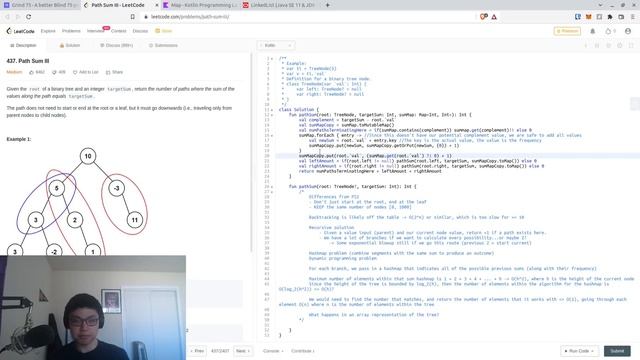Go to the Next problem
Viewport: 640px width, 360px height.
(242, 351)
